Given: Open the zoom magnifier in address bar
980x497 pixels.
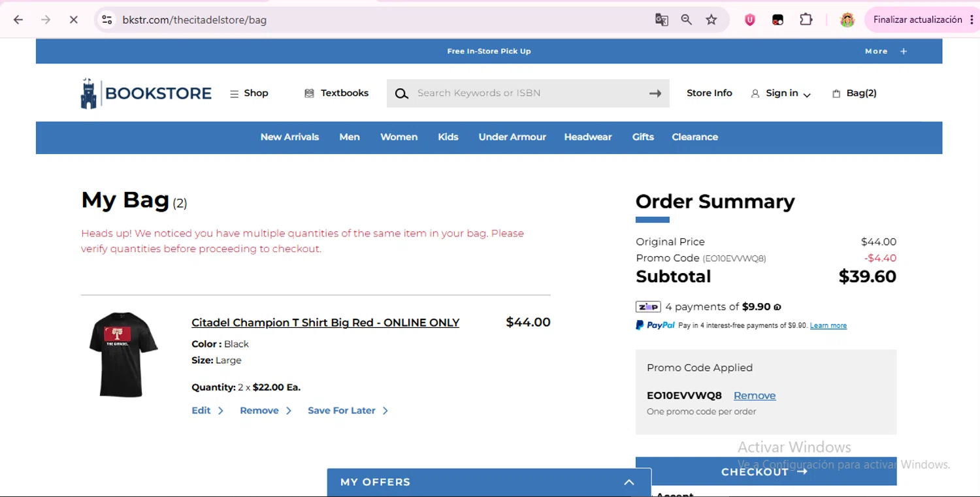Looking at the screenshot, I should [x=687, y=20].
